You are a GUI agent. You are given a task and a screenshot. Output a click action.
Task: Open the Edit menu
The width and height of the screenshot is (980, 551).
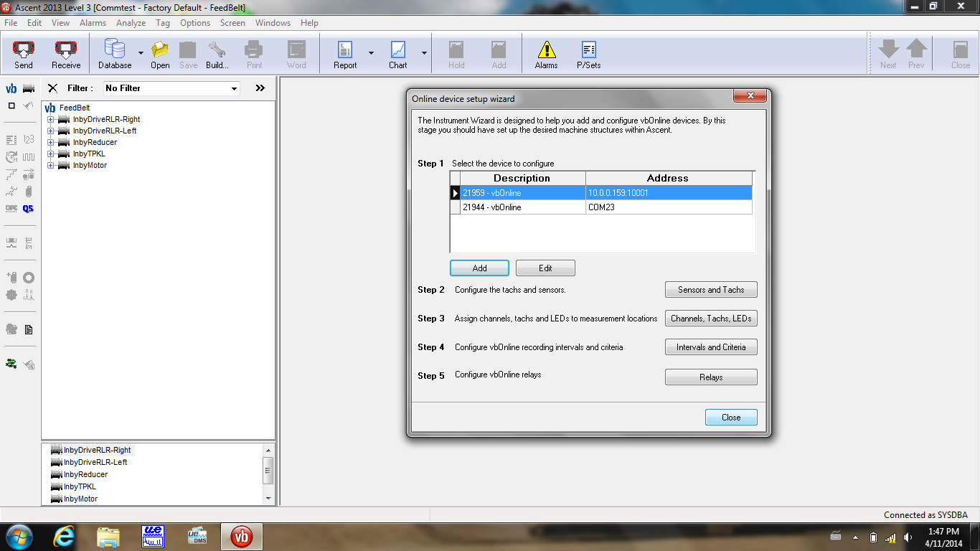pyautogui.click(x=34, y=23)
